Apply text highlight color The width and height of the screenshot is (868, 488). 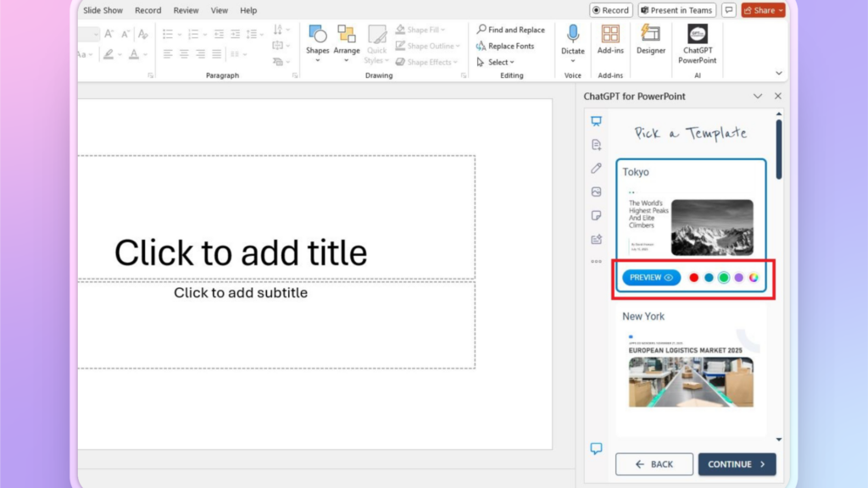pos(108,54)
